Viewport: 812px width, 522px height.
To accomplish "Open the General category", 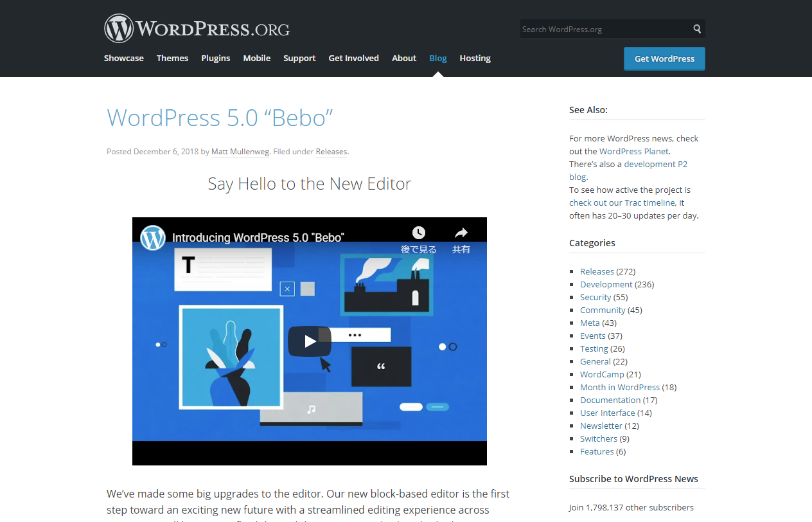I will click(x=596, y=361).
